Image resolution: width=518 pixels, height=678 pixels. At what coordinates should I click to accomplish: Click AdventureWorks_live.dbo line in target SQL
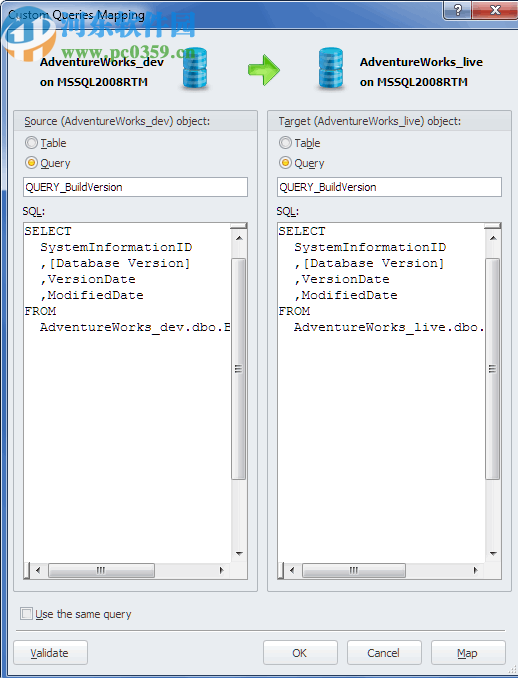click(x=389, y=327)
